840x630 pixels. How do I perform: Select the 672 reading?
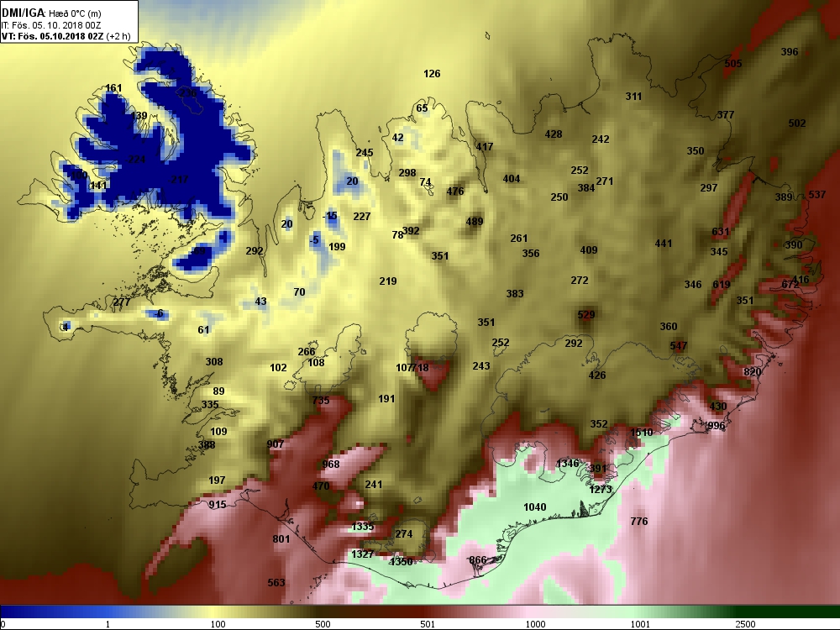click(790, 285)
